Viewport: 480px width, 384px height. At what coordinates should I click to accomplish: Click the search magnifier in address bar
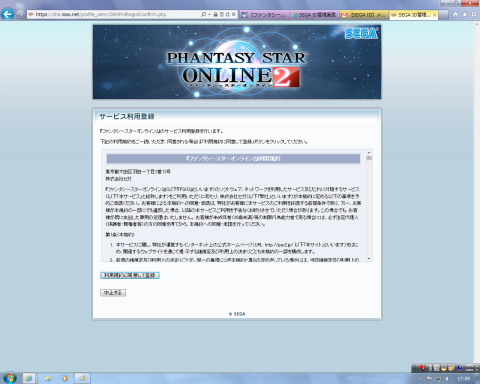point(203,14)
